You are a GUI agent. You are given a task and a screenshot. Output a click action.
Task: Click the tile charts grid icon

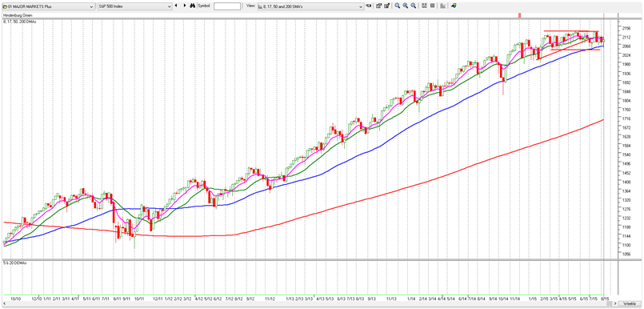[x=424, y=6]
